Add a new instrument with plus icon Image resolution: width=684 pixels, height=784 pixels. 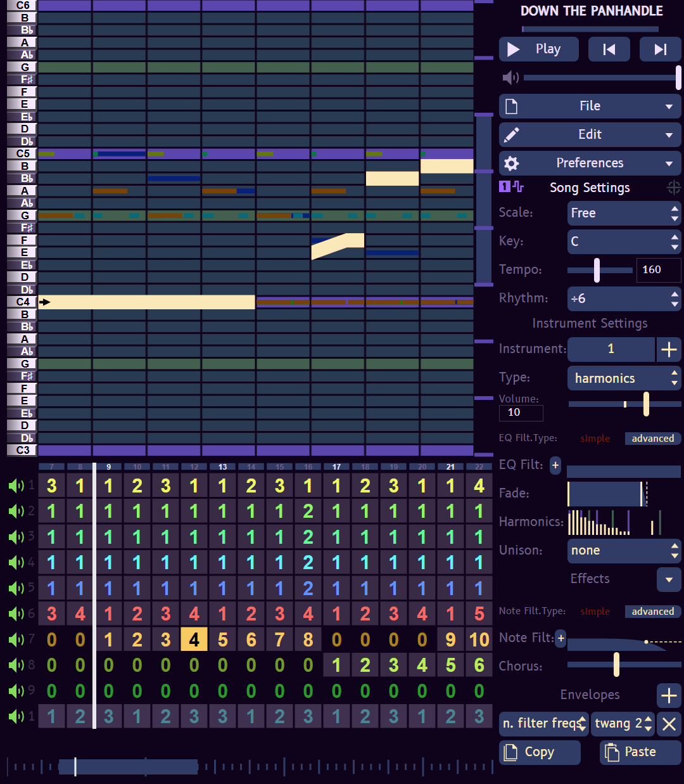669,349
